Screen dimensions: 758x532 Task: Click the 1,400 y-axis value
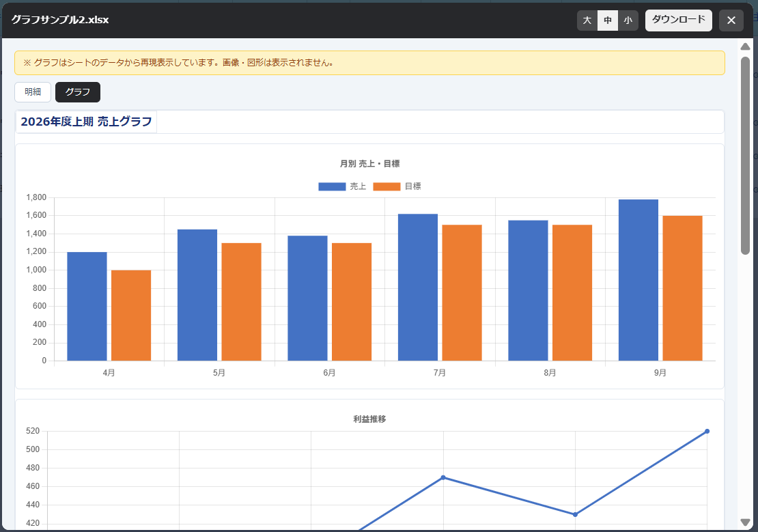36,234
